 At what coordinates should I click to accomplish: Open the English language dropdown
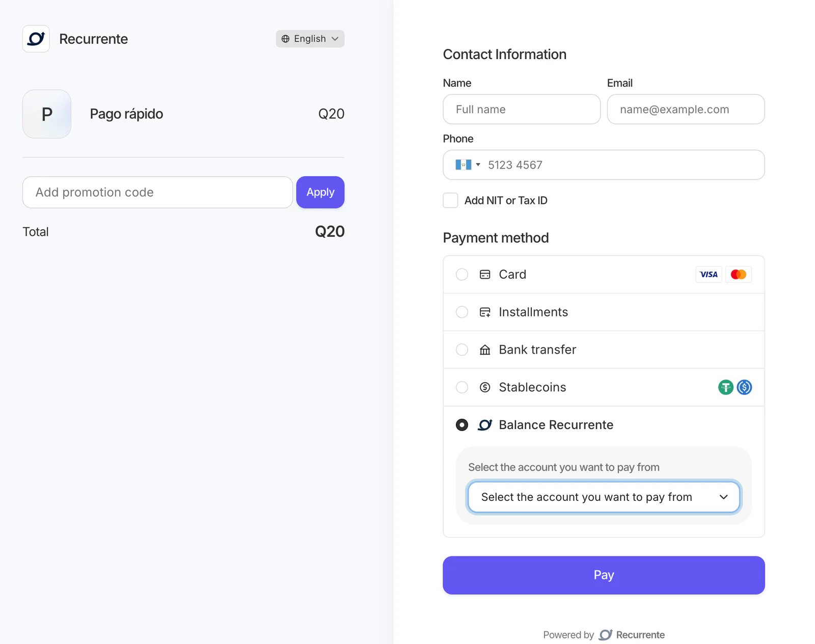310,39
